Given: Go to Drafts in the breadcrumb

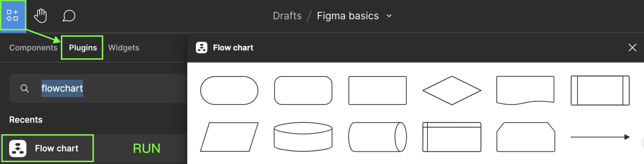Looking at the screenshot, I should pos(287,16).
